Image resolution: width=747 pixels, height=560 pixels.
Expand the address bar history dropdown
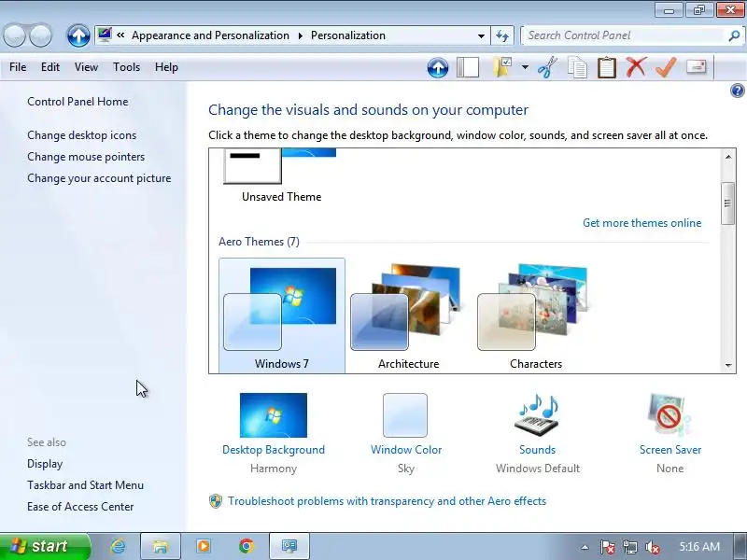coord(481,35)
